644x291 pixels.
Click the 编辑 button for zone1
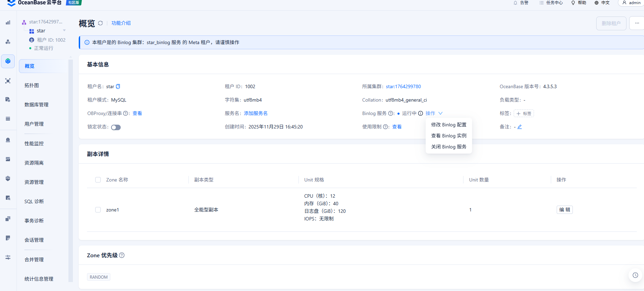564,210
